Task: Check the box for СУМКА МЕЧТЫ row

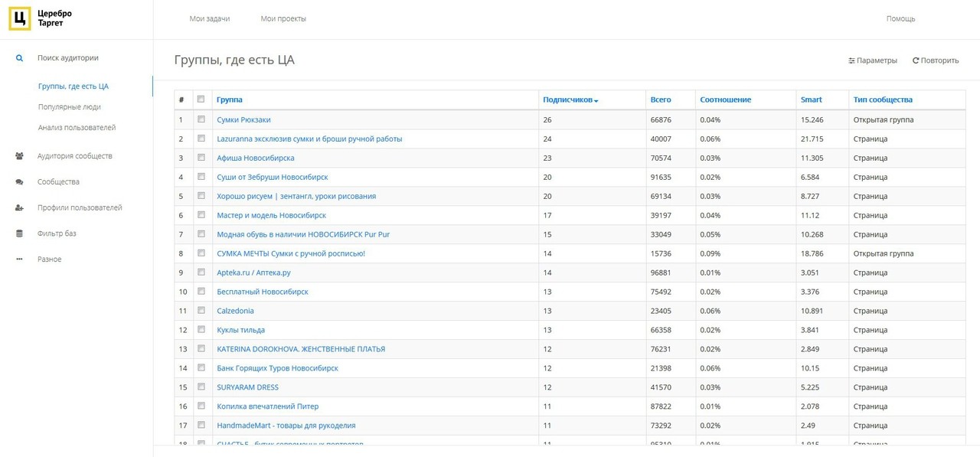Action: 201,253
